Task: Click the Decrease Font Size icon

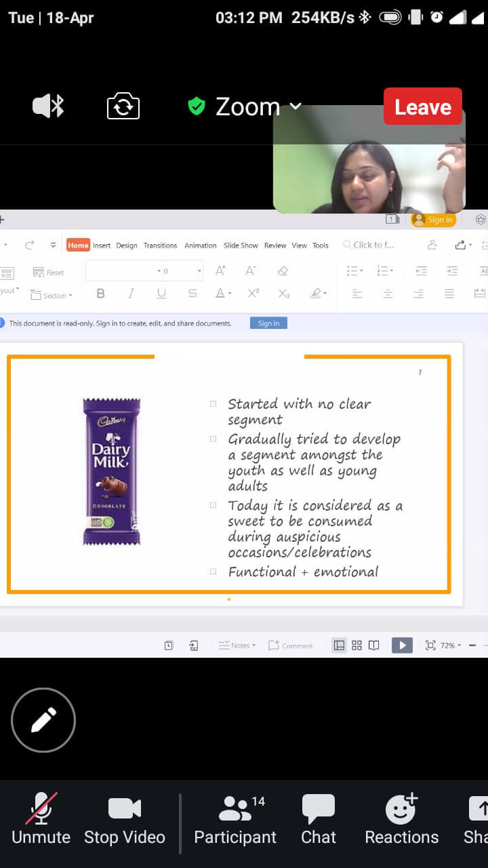Action: click(251, 271)
